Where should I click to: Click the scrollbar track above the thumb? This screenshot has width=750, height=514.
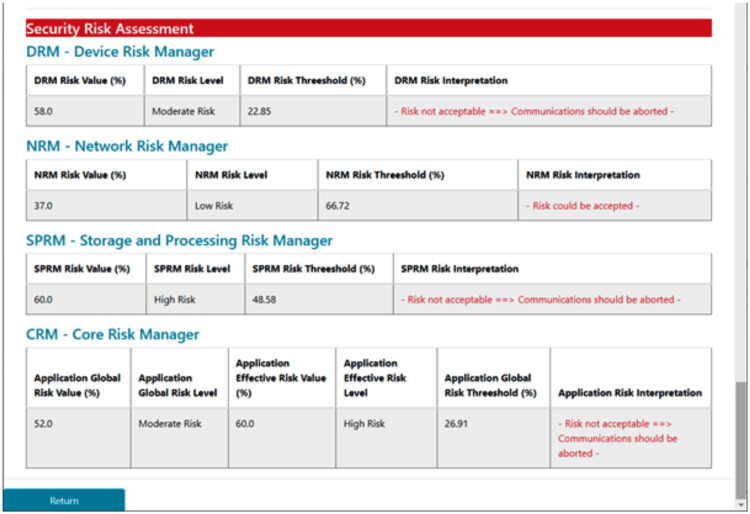[742, 191]
